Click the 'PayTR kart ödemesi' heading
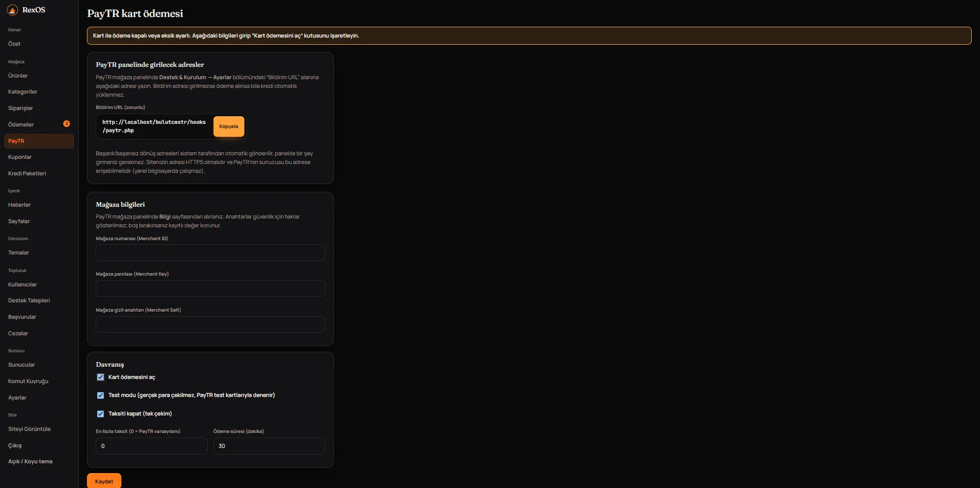Image resolution: width=980 pixels, height=488 pixels. coord(135,13)
